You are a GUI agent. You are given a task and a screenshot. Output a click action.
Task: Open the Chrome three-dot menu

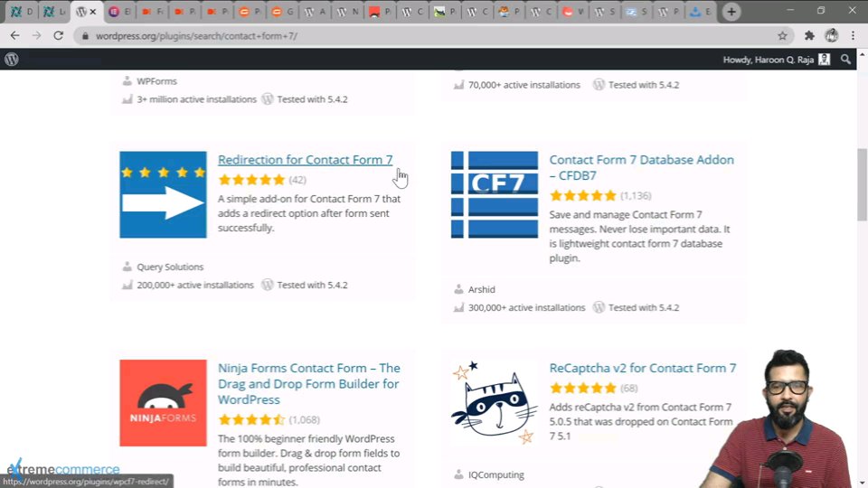click(853, 36)
